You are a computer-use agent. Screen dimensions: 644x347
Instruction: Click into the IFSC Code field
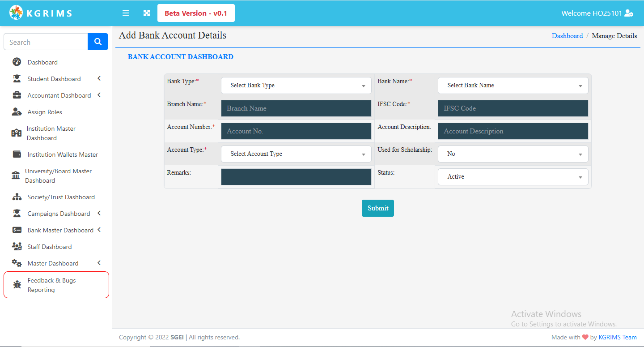pyautogui.click(x=513, y=108)
